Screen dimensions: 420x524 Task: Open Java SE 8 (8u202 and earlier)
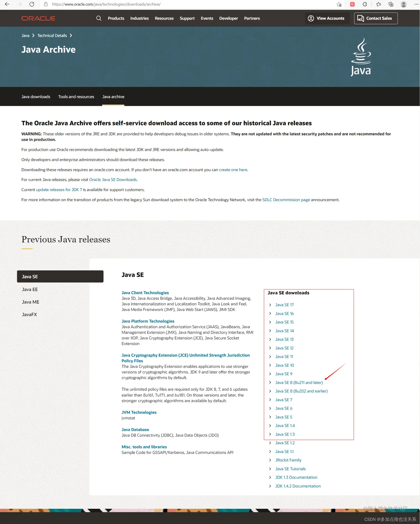[x=301, y=391]
